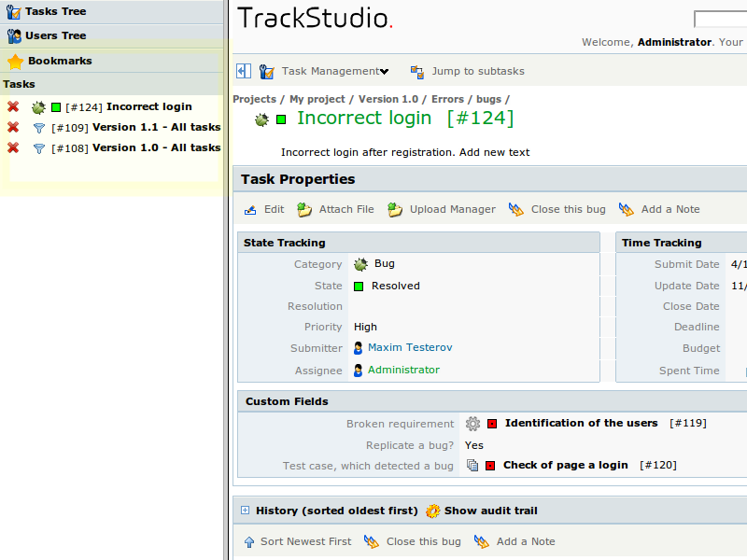Open the Users Tree panel icon
This screenshot has height=560, width=747.
pos(14,36)
